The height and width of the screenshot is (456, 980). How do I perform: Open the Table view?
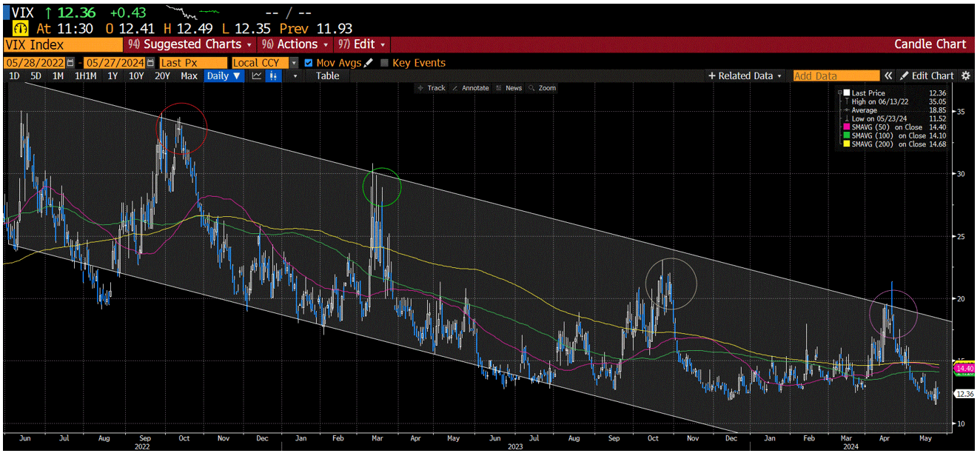click(x=327, y=76)
